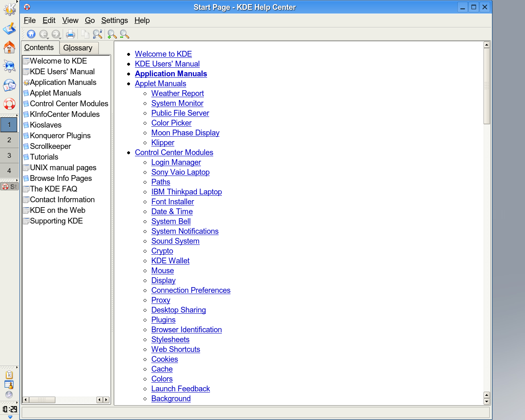Print the current help page
Screen dimensions: 525x420
[71, 34]
